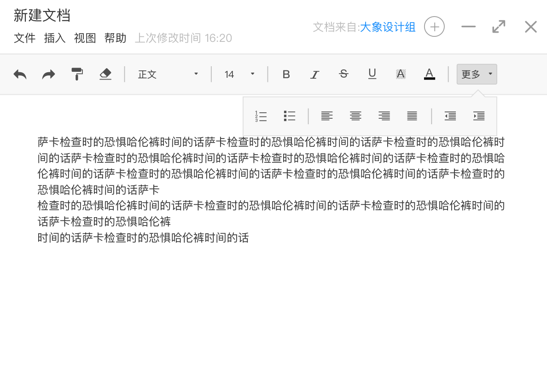Center align the text
547x392 pixels.
pos(355,116)
